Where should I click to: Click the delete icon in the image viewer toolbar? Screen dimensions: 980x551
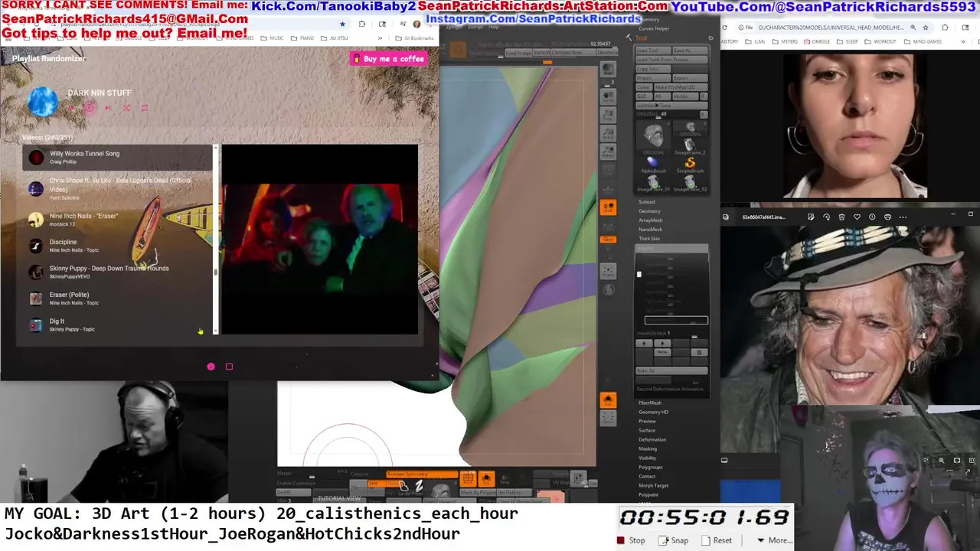(841, 217)
